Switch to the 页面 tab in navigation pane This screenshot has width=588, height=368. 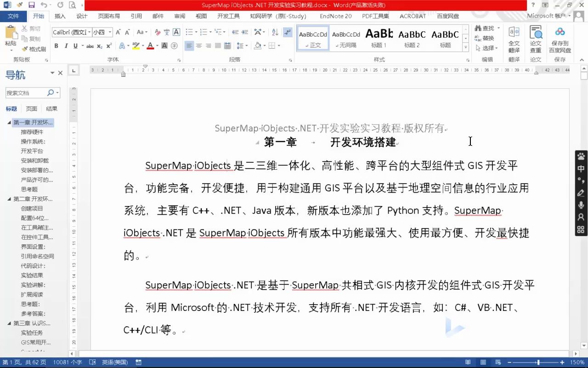click(x=31, y=109)
